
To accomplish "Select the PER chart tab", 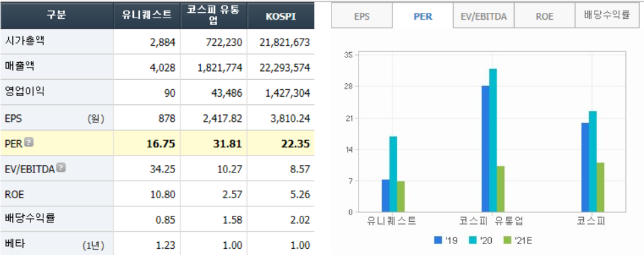I will click(423, 16).
